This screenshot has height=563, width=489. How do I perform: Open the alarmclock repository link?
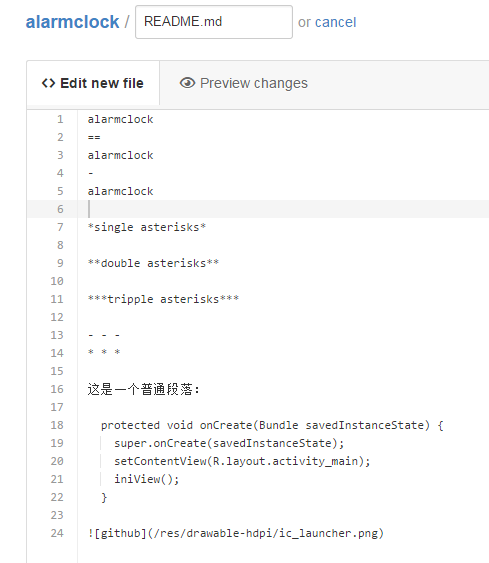tap(72, 22)
